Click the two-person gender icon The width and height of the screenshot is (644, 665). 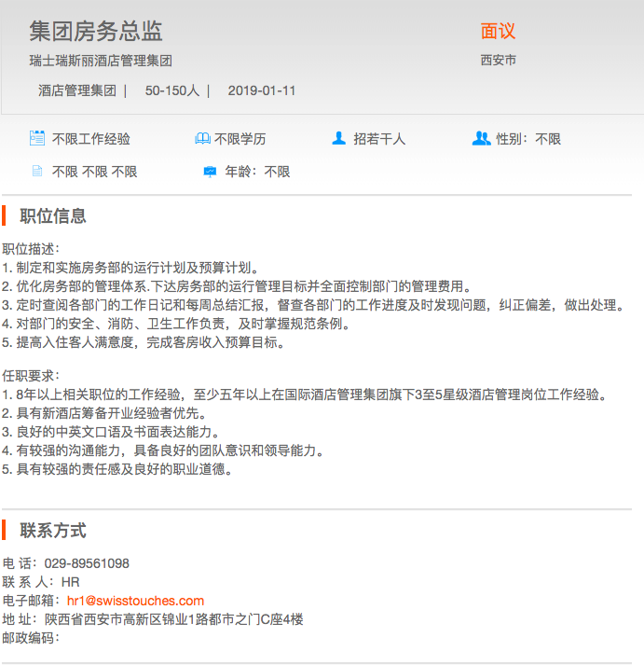pos(481,139)
